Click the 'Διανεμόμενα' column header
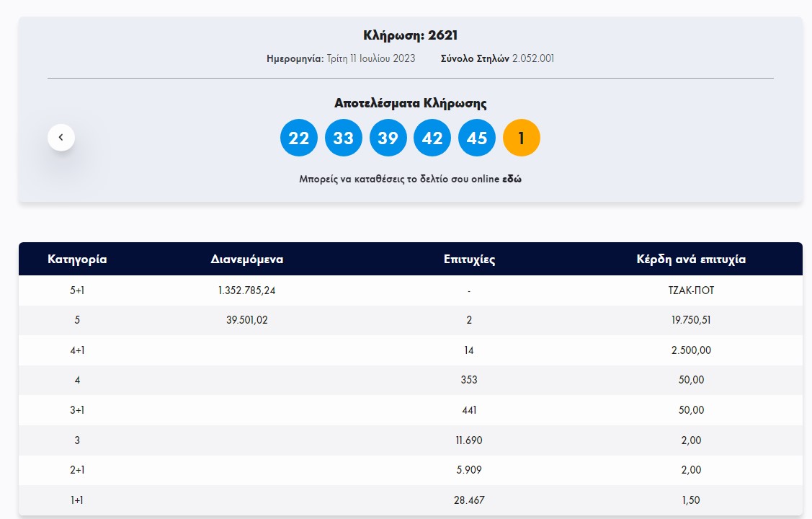The height and width of the screenshot is (519, 812). (247, 259)
